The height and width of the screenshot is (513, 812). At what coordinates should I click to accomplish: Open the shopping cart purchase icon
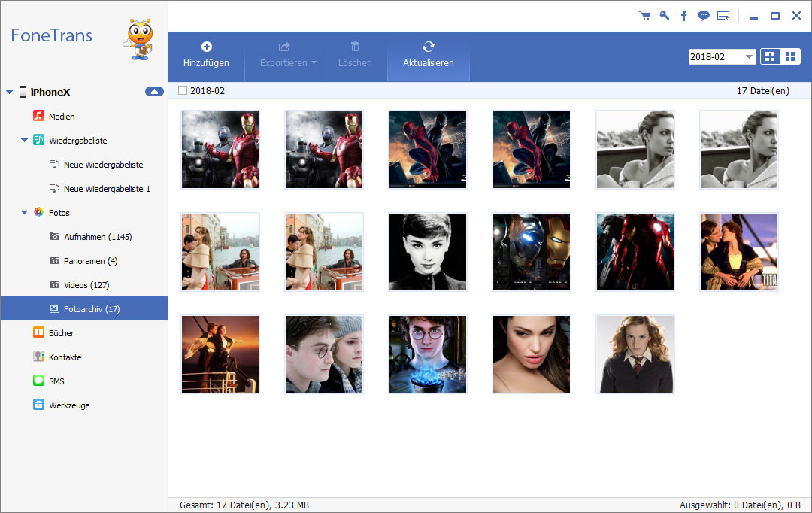click(645, 16)
